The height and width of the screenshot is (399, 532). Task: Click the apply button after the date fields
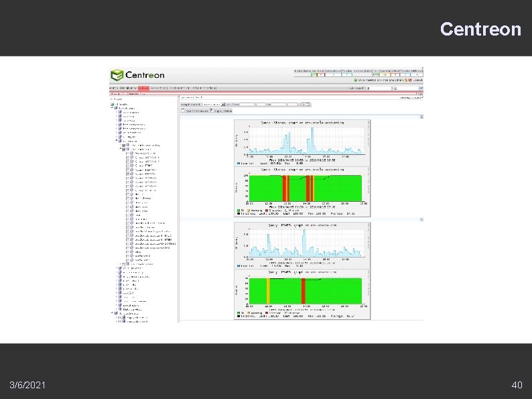click(x=306, y=104)
